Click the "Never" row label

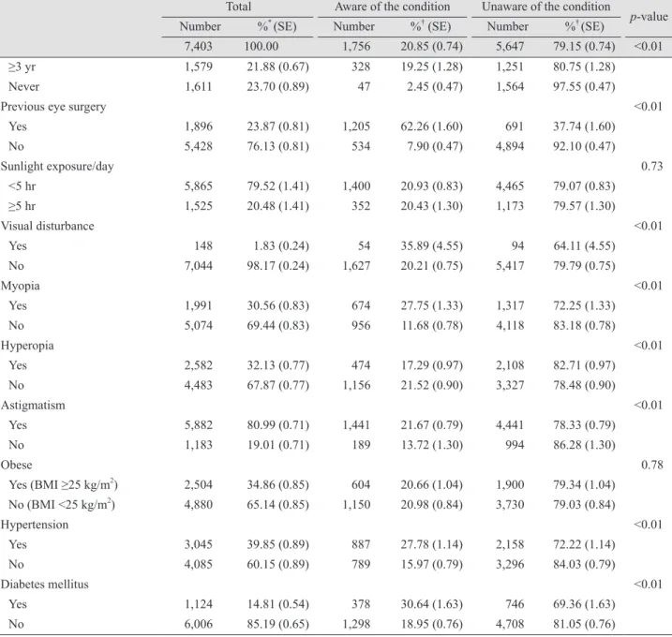[24, 86]
